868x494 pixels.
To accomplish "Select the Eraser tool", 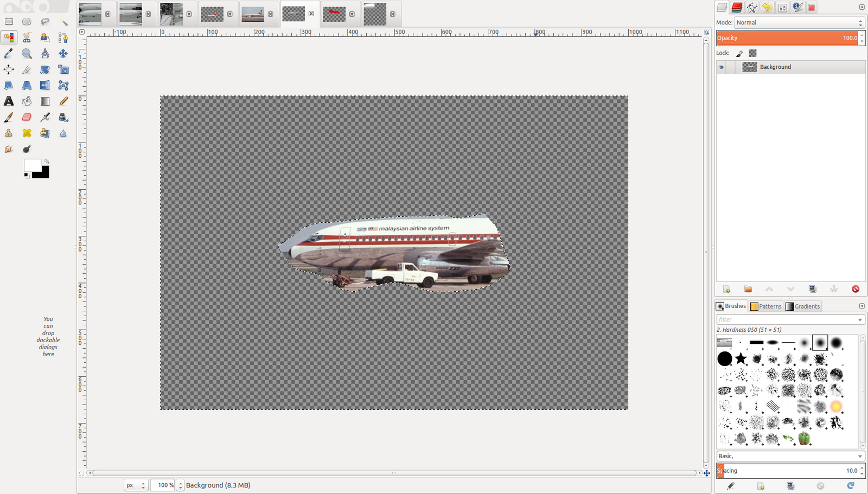I will [27, 117].
